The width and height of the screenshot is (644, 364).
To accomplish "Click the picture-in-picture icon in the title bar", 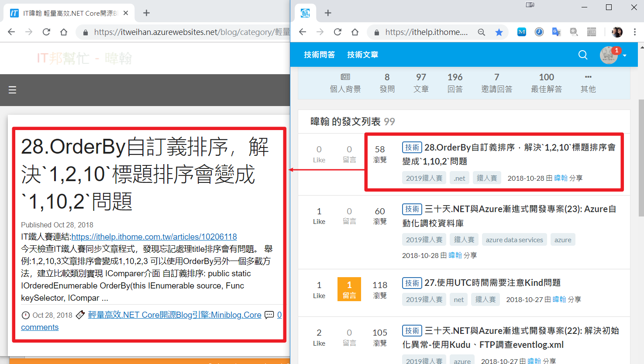I will (530, 5).
